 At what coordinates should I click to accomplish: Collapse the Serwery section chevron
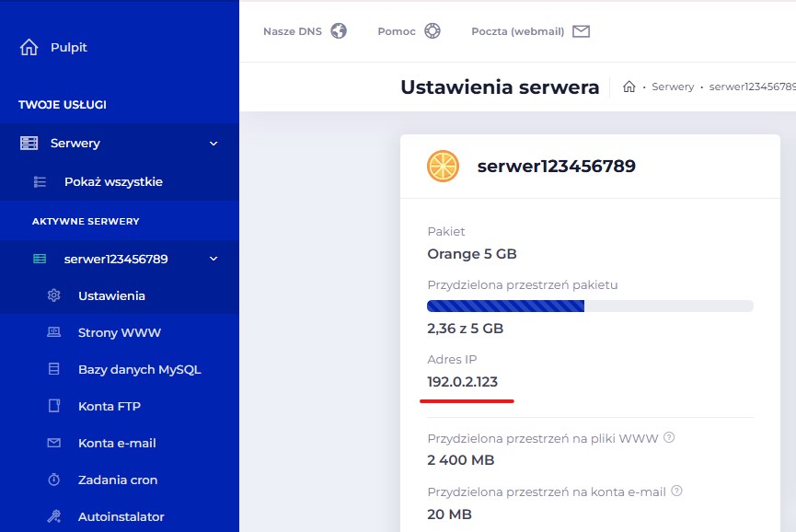coord(213,144)
